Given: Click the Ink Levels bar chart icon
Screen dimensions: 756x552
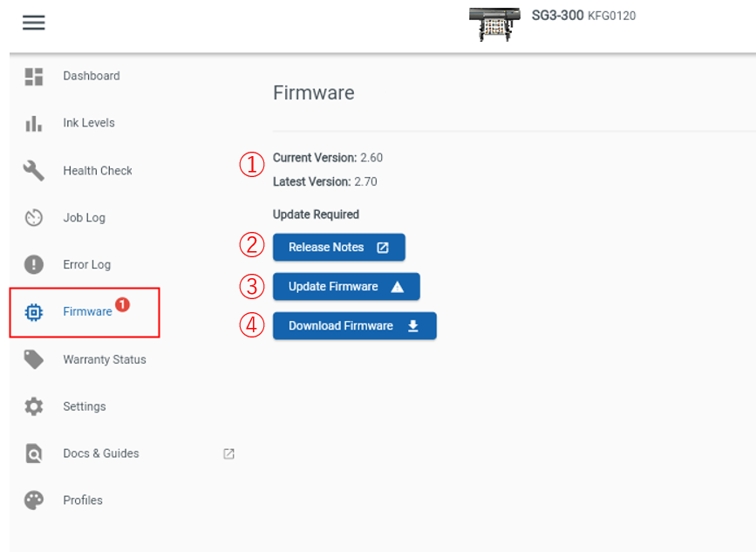Looking at the screenshot, I should (34, 124).
